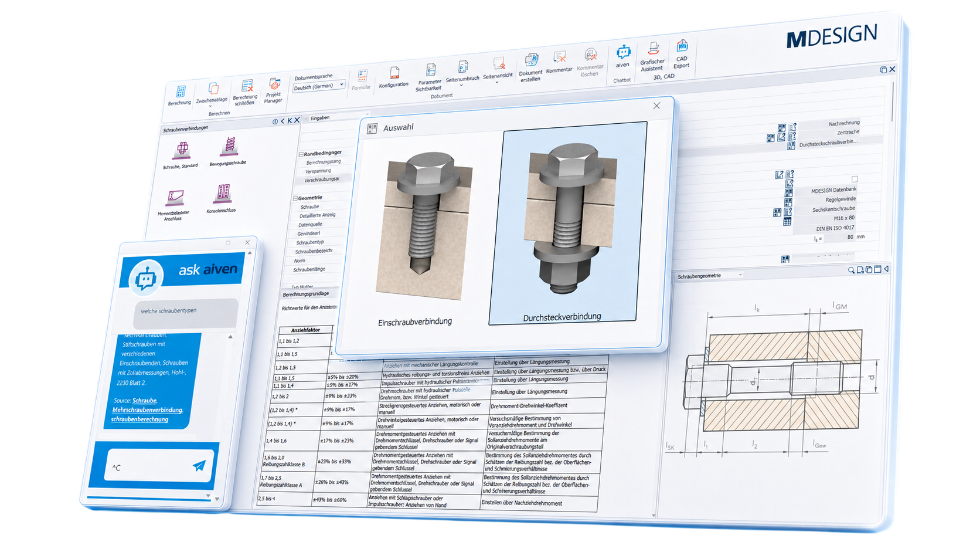Collapse the Geometrie tree group
980x552 pixels.
pyautogui.click(x=296, y=198)
